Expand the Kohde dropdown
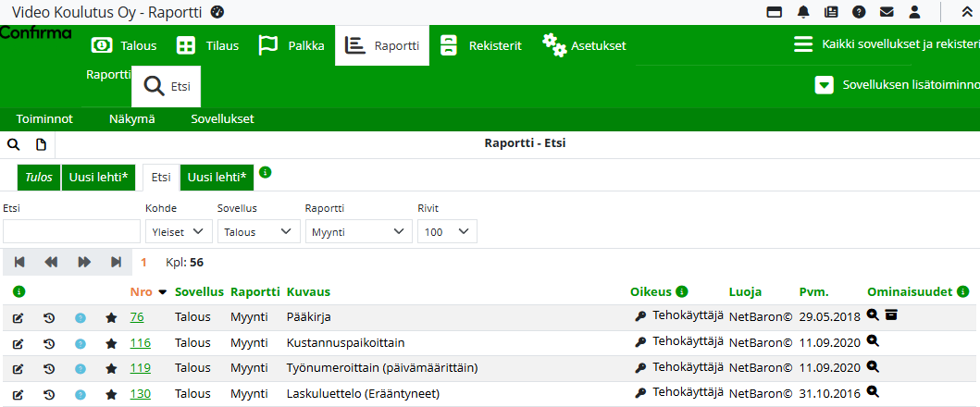Screen dimensions: 980x407 coord(179,231)
